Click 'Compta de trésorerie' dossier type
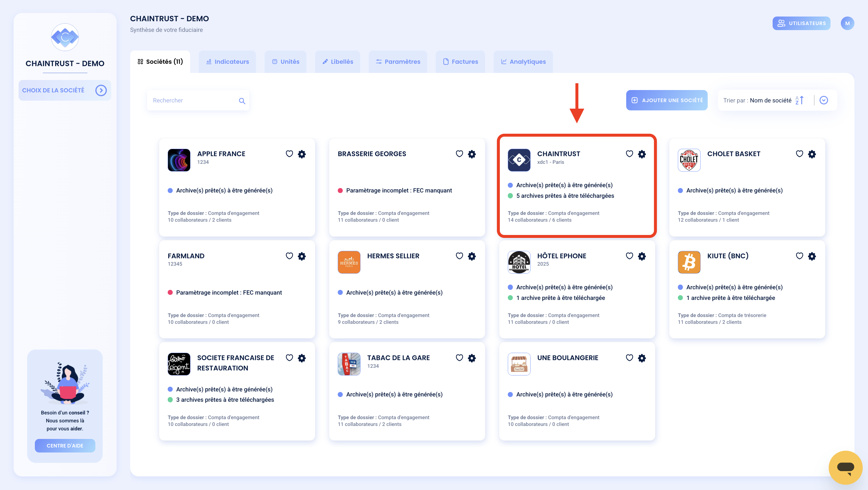This screenshot has height=490, width=868. tap(742, 316)
